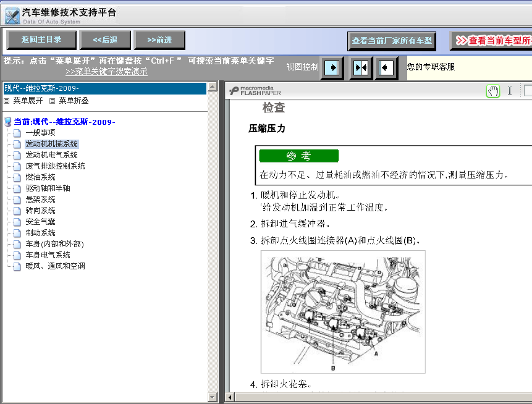Click the left panel scrollbar down arrow
The height and width of the screenshot is (404, 532).
(213, 397)
